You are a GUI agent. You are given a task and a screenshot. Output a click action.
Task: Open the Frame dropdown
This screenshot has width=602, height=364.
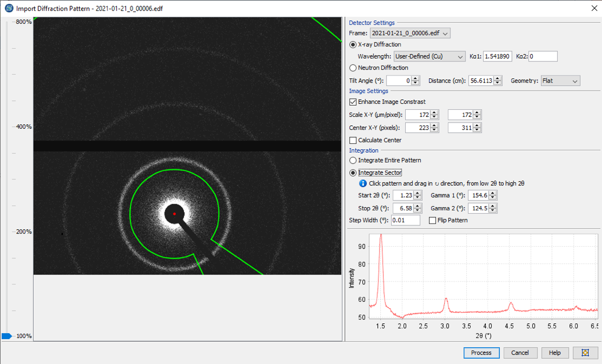click(x=410, y=33)
